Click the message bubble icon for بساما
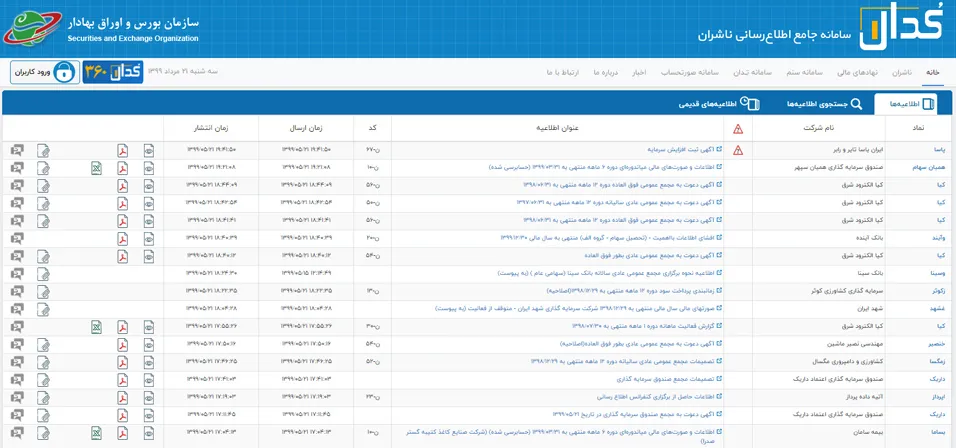 (16, 433)
